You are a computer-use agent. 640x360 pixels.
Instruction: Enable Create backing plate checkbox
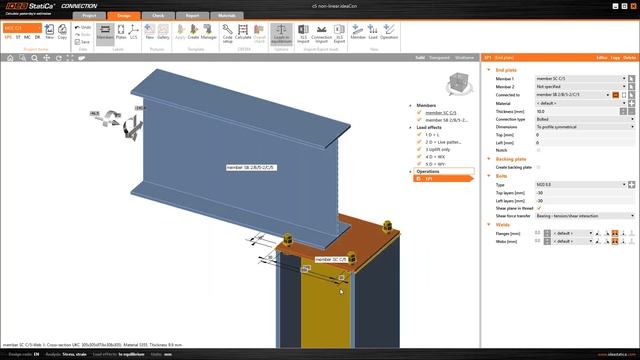[538, 167]
